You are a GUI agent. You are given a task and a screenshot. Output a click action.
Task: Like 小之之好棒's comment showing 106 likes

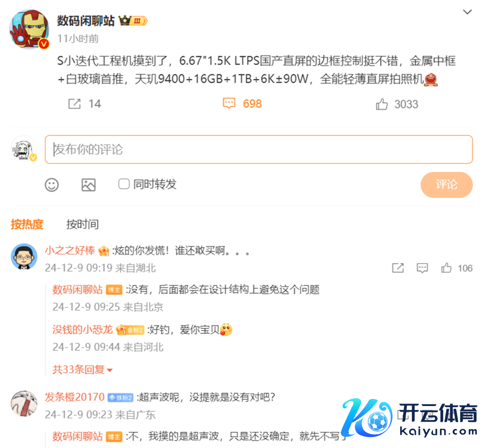pos(446,267)
